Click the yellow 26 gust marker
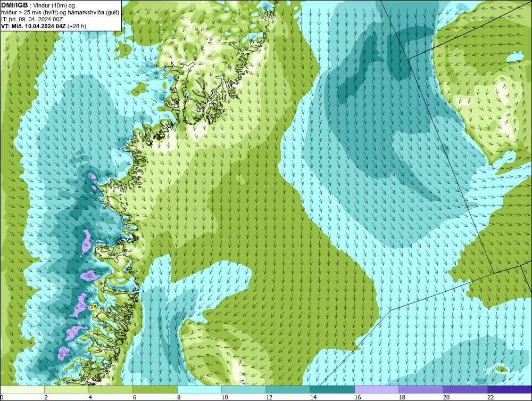The width and height of the screenshot is (532, 401). [x=94, y=307]
